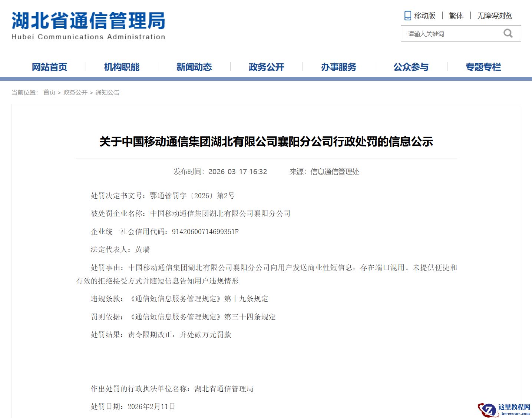Click the penalty result 责令限期改正，并处贰万元罚款
The width and height of the screenshot is (532, 418).
point(179,335)
